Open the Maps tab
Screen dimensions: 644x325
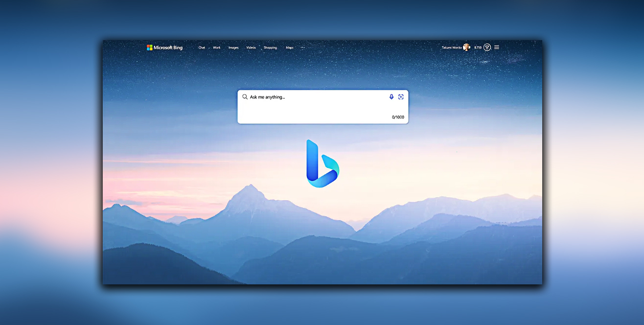290,47
